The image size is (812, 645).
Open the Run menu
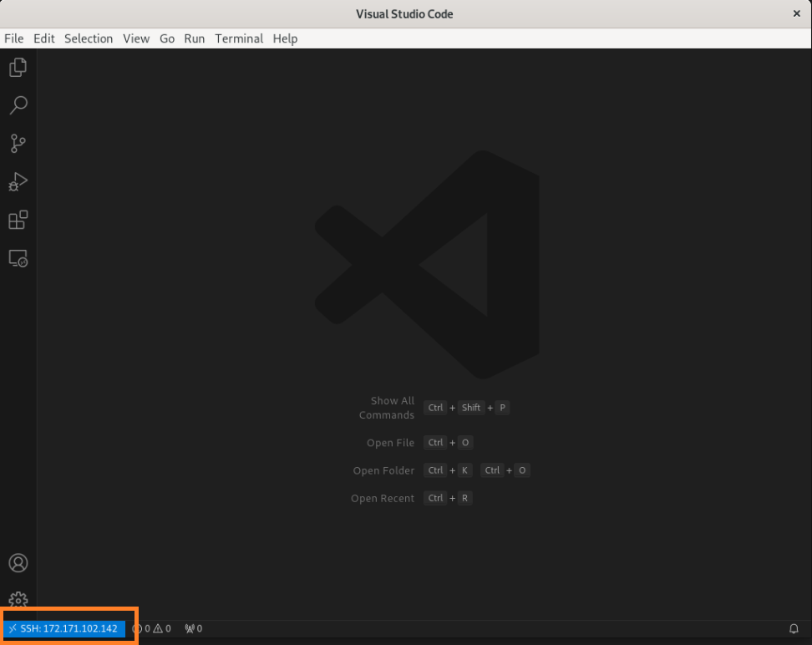point(195,38)
